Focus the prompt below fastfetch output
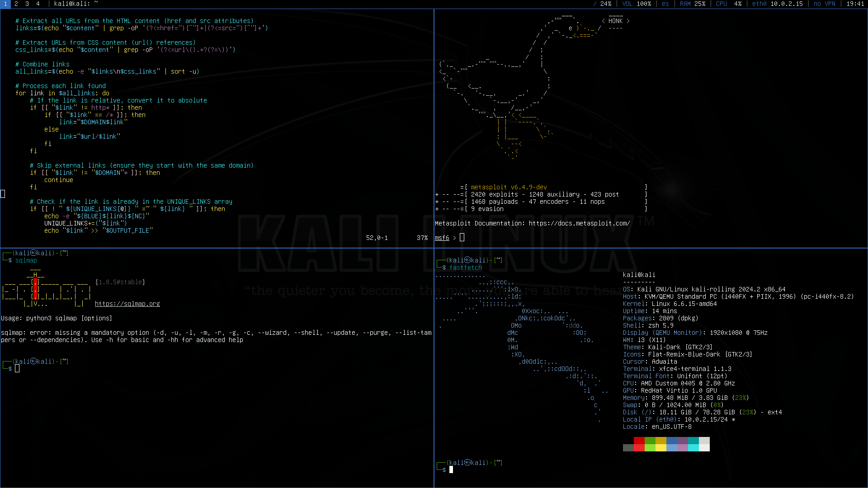 coord(451,470)
